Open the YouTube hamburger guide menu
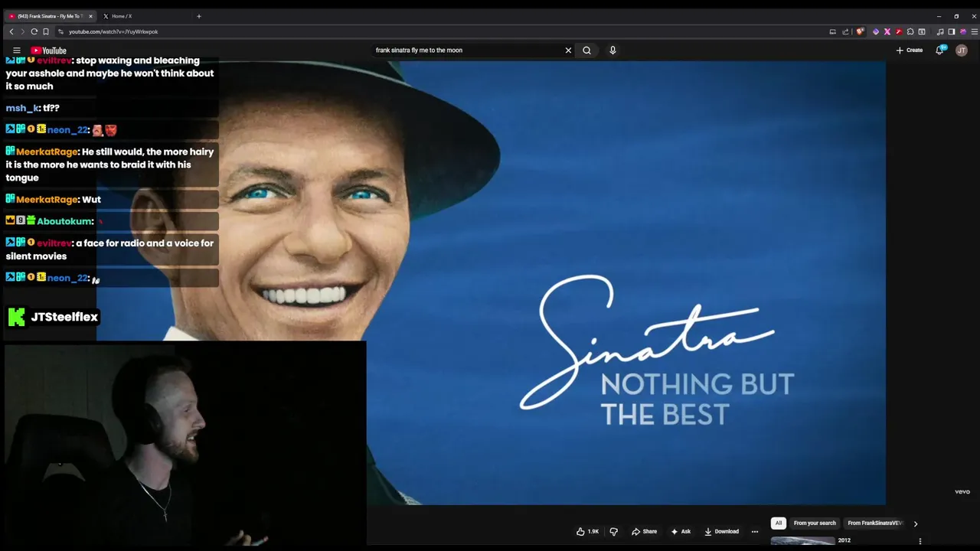This screenshot has width=980, height=551. 17,51
